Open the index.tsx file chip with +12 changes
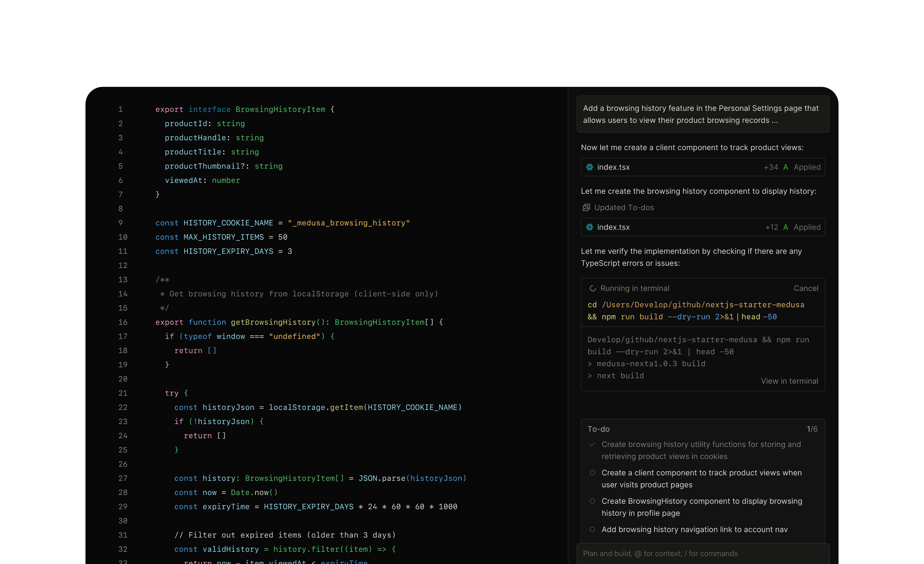Viewport: 924px width, 564px height. coord(703,227)
